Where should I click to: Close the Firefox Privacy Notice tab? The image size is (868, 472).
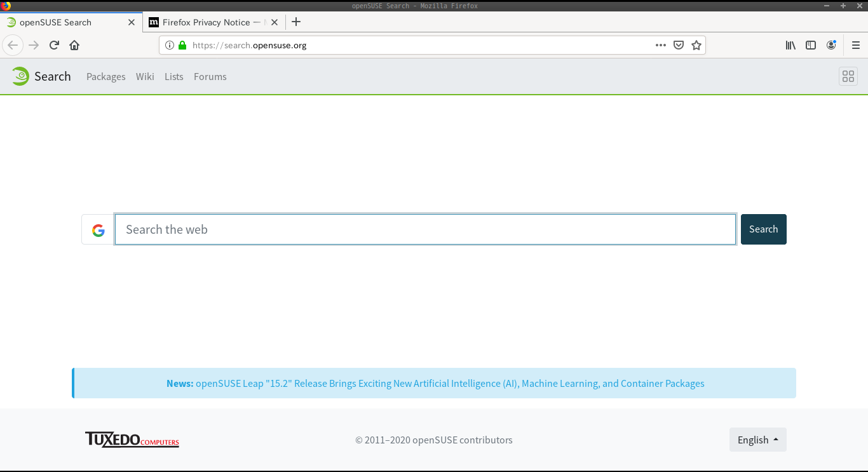(x=275, y=22)
